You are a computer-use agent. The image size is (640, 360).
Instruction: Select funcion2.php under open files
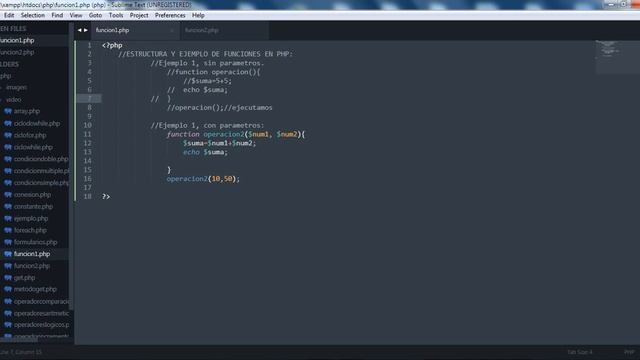34,52
